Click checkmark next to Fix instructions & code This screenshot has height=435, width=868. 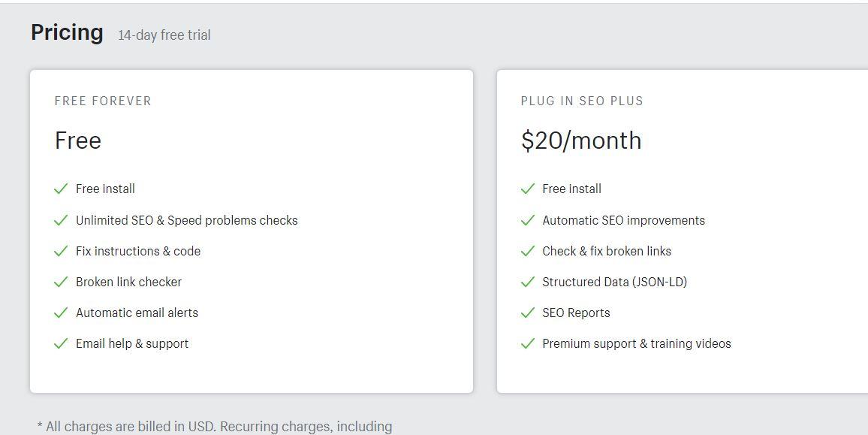[x=61, y=251]
